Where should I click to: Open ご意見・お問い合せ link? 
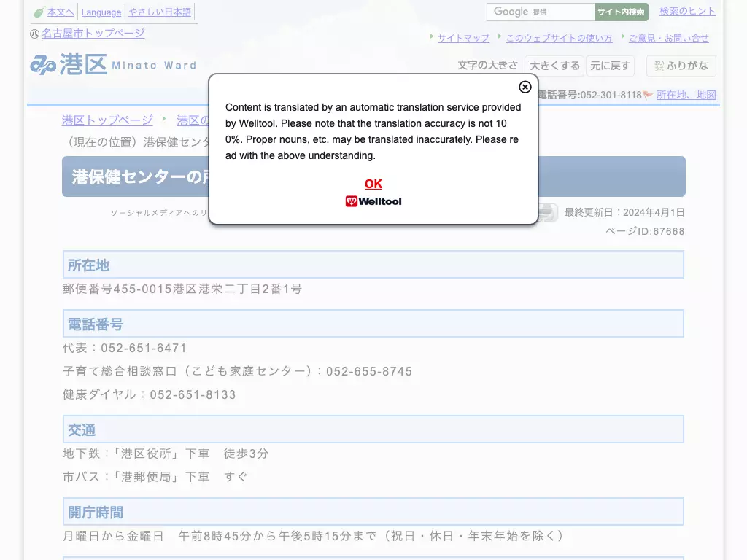pos(668,38)
